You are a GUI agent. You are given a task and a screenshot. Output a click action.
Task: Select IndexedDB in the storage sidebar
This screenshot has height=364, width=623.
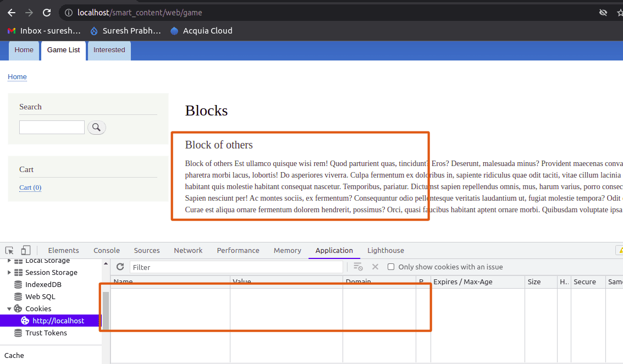click(x=43, y=285)
